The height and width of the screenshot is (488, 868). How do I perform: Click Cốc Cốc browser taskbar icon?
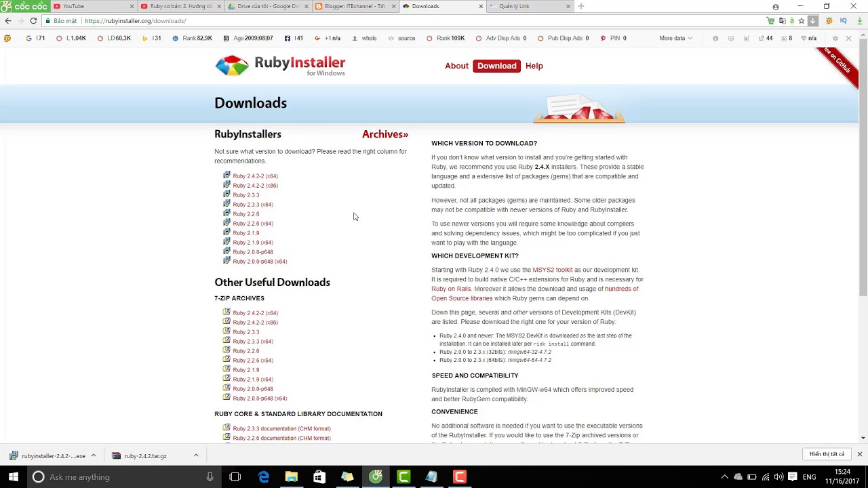tap(376, 477)
